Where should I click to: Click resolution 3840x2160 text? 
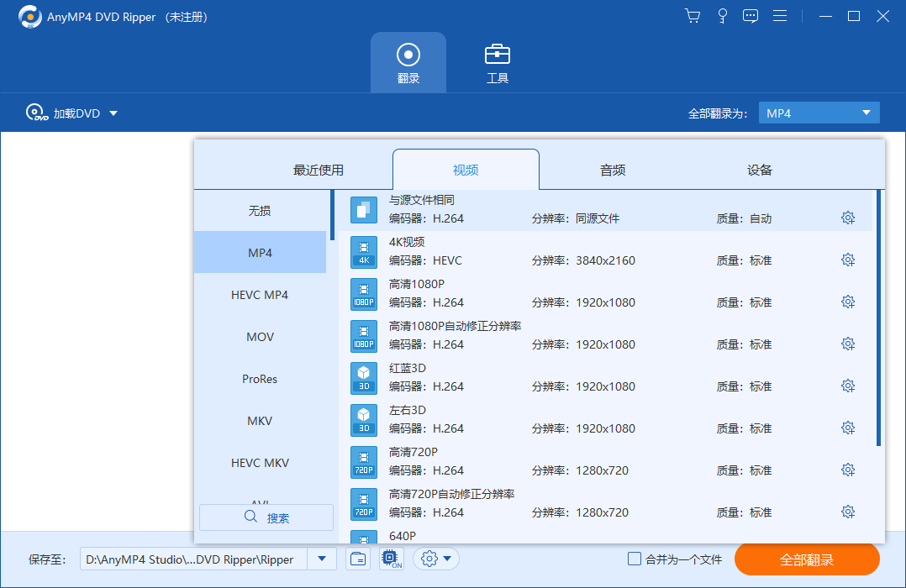[x=605, y=260]
